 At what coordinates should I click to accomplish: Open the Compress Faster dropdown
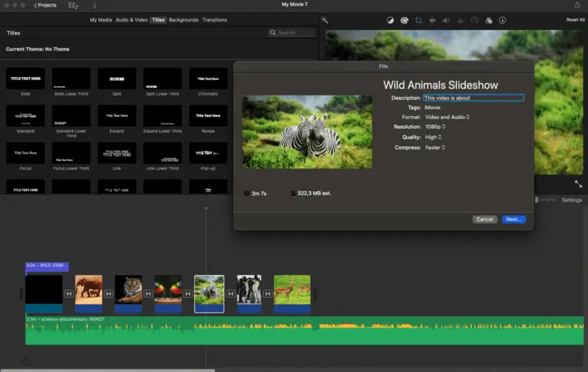434,147
